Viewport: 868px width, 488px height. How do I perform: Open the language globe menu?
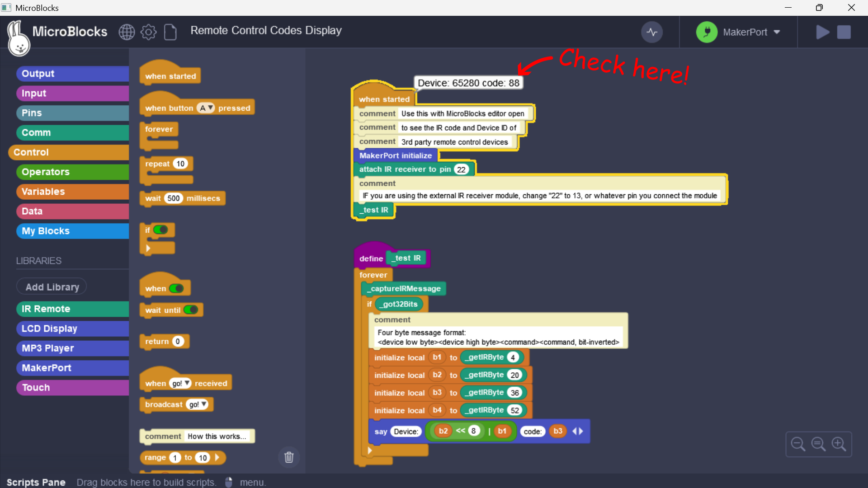tap(127, 32)
